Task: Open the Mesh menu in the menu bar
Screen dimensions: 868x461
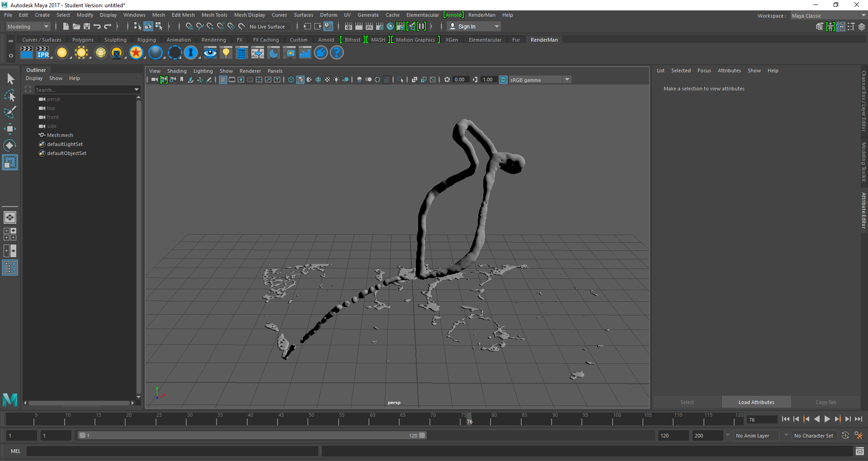Action: 159,15
